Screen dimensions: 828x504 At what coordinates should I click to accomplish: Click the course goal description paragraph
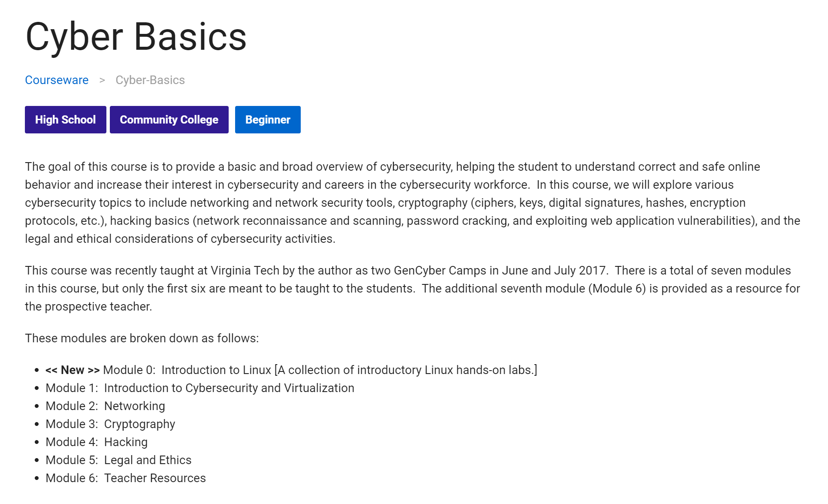click(x=413, y=202)
